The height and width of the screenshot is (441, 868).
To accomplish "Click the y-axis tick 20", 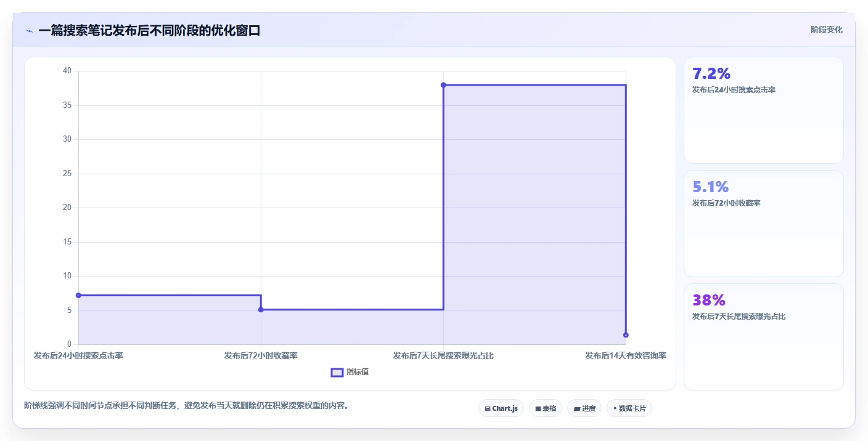I will coord(67,208).
